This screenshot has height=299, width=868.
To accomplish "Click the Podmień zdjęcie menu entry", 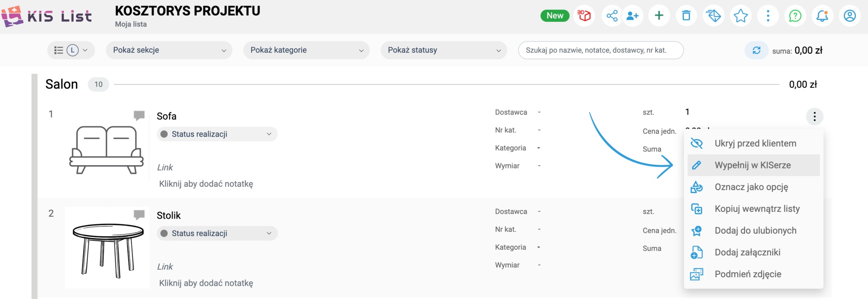I will pyautogui.click(x=747, y=274).
